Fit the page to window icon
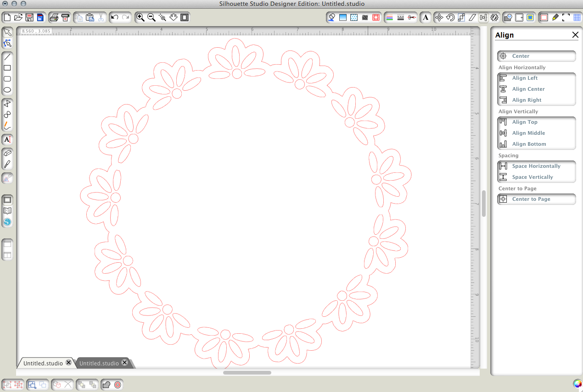 [184, 17]
